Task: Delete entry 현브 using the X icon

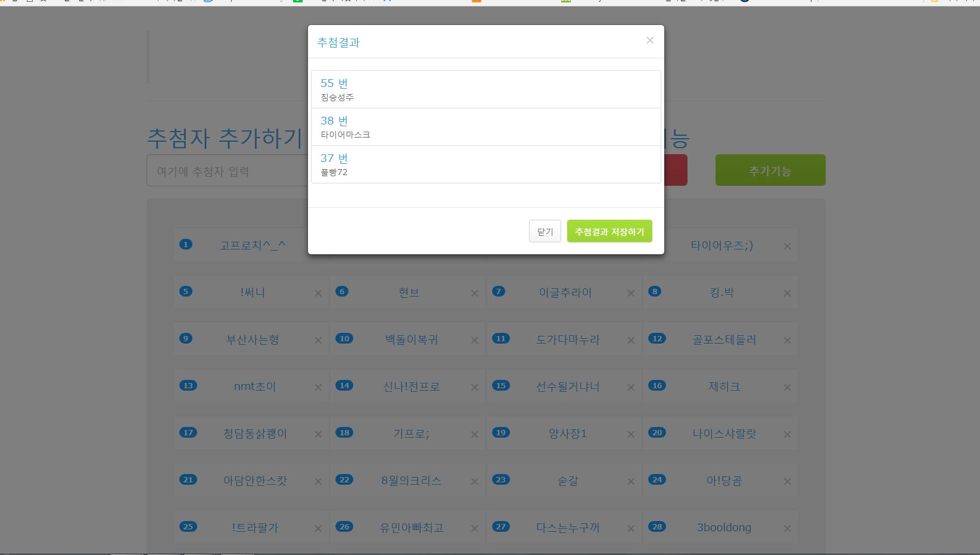Action: [474, 293]
